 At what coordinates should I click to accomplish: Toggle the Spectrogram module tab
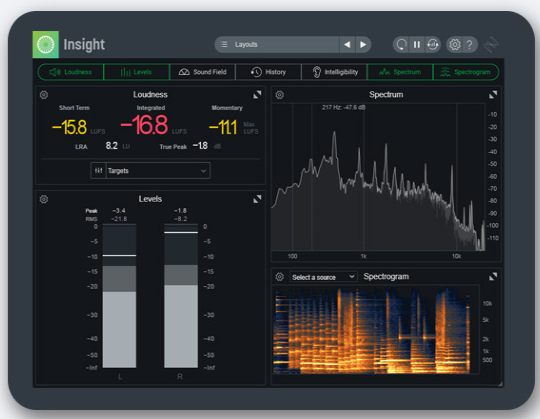(466, 72)
